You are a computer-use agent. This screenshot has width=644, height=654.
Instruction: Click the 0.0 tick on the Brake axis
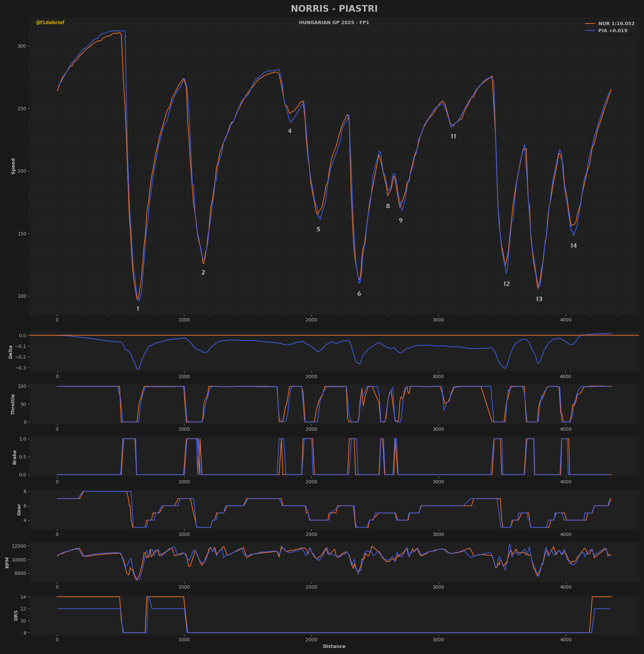pos(23,475)
